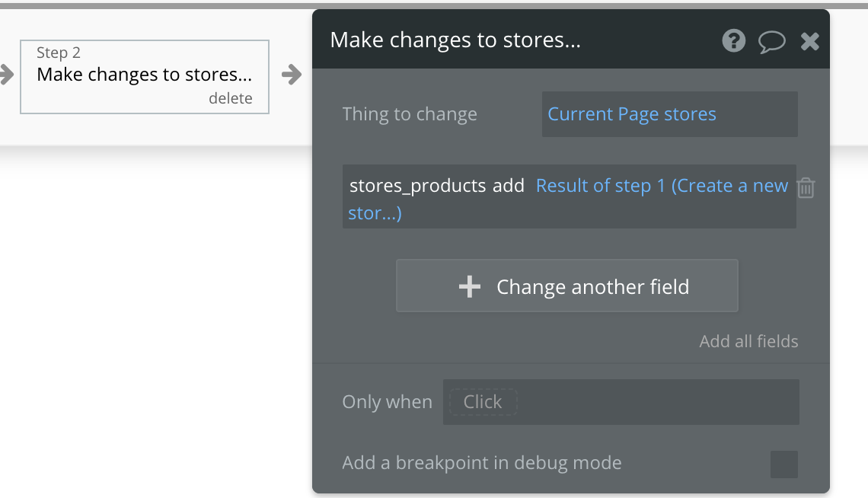
Task: Click the plus icon for another field
Action: pos(469,286)
